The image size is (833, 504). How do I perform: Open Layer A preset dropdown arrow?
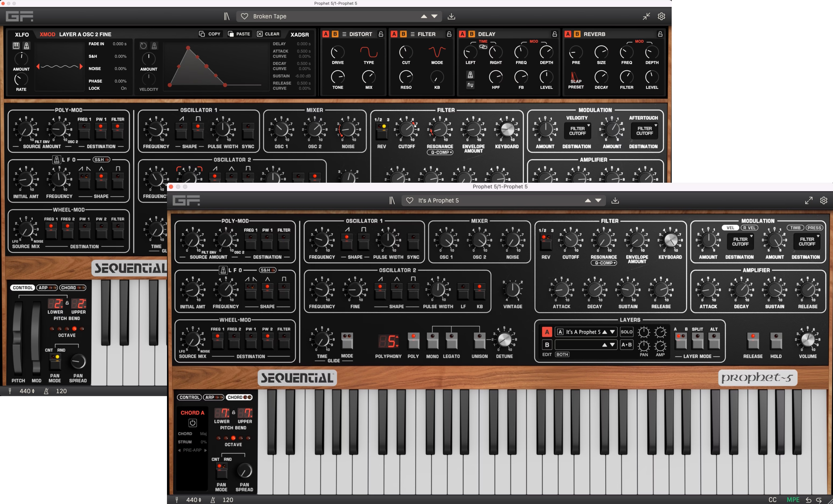612,332
